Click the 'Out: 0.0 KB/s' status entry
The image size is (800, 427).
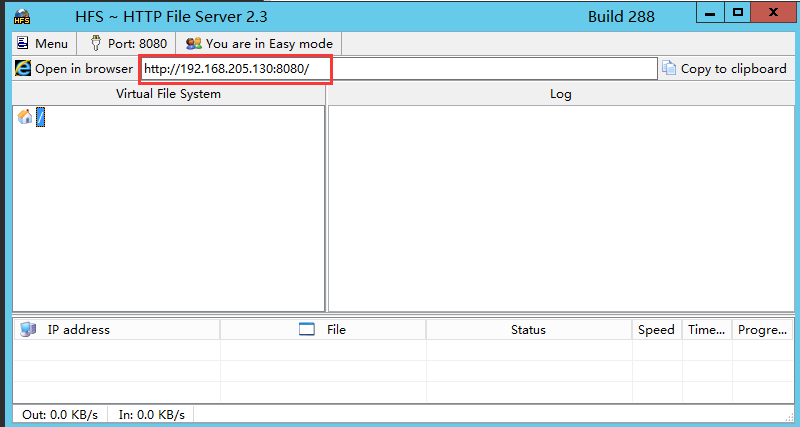click(60, 414)
